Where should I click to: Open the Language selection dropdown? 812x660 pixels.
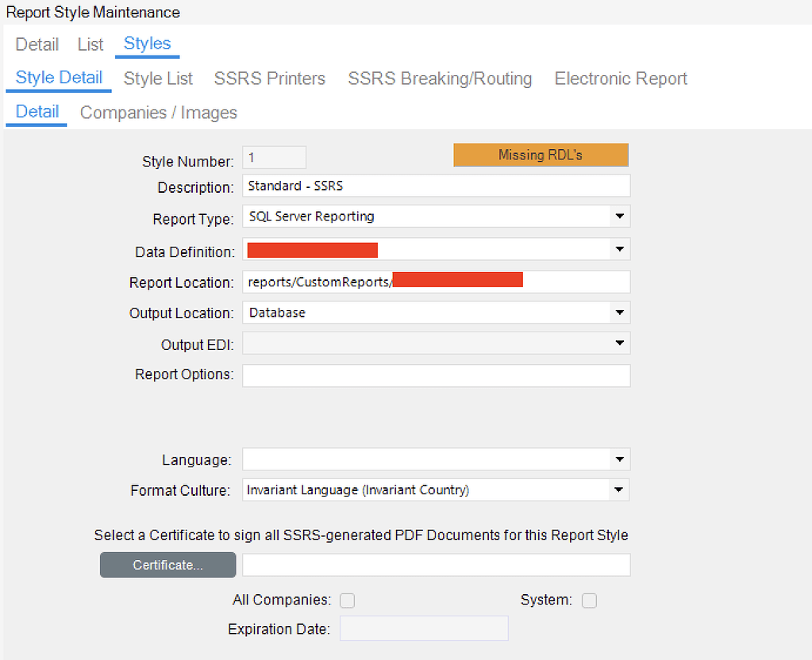(618, 459)
